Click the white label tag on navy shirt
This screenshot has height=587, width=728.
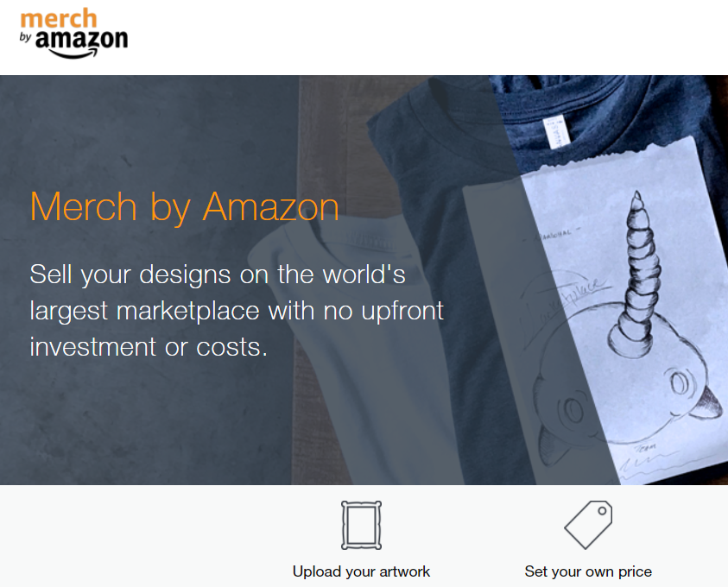[556, 131]
